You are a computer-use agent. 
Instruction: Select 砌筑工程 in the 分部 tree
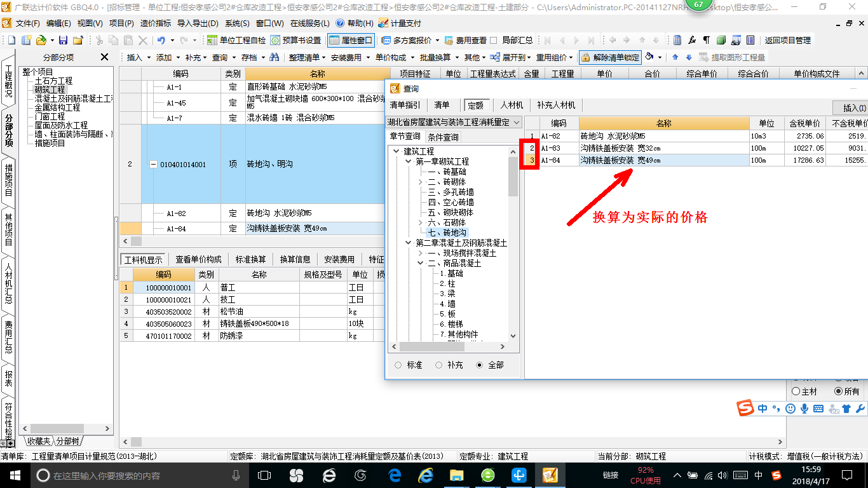click(50, 90)
